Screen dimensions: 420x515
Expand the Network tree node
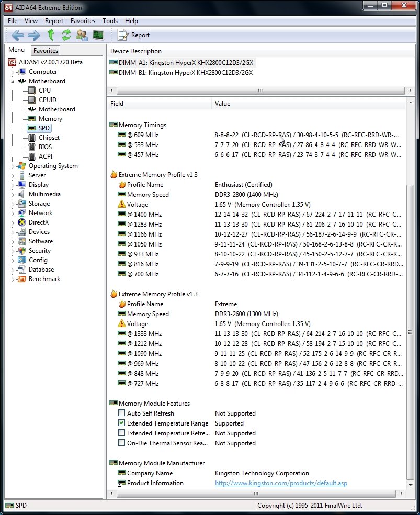13,214
